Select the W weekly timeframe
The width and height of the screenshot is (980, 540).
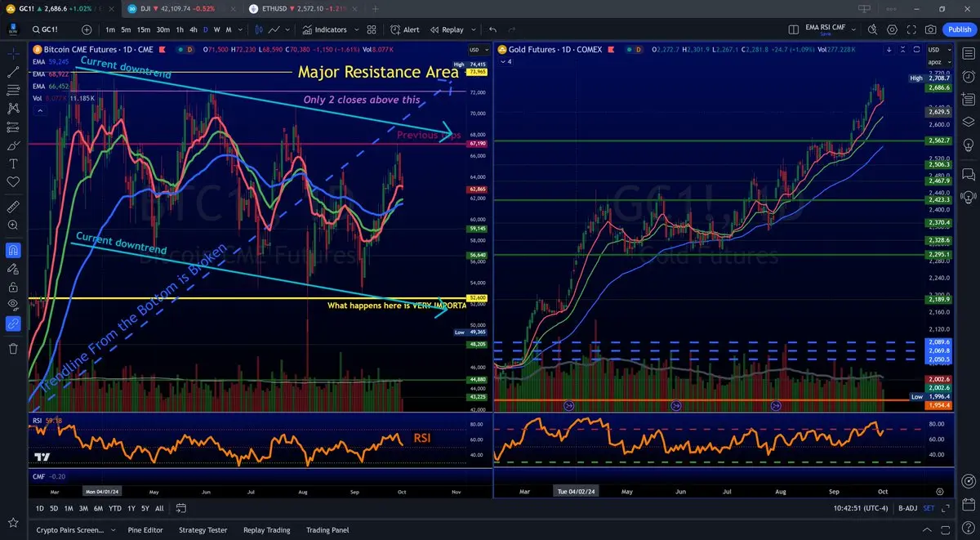click(x=216, y=29)
